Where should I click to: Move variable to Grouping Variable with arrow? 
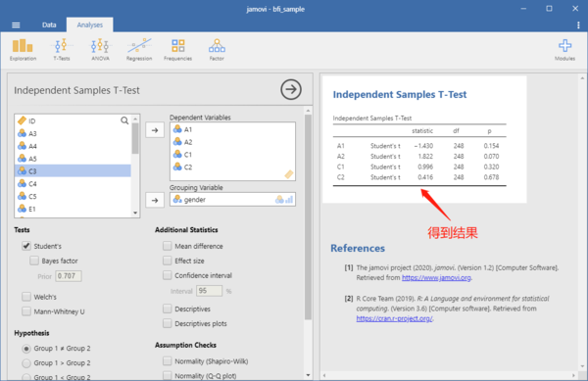click(155, 200)
